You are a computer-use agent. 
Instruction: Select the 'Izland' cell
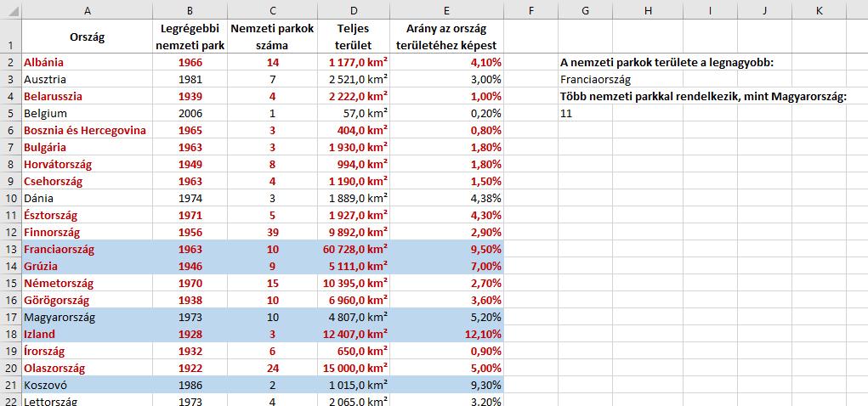point(88,334)
